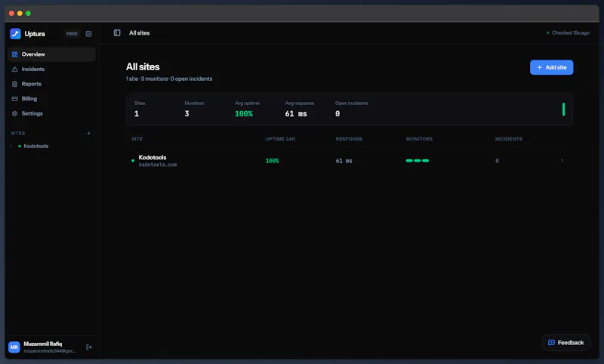Click the SITES section label
Viewport: 604px width, 364px height.
click(x=17, y=133)
